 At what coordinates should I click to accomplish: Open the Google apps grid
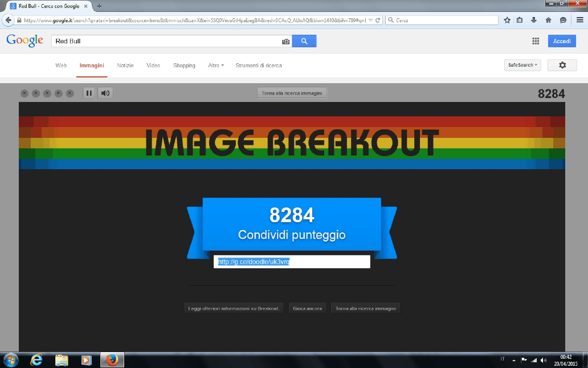pyautogui.click(x=536, y=41)
